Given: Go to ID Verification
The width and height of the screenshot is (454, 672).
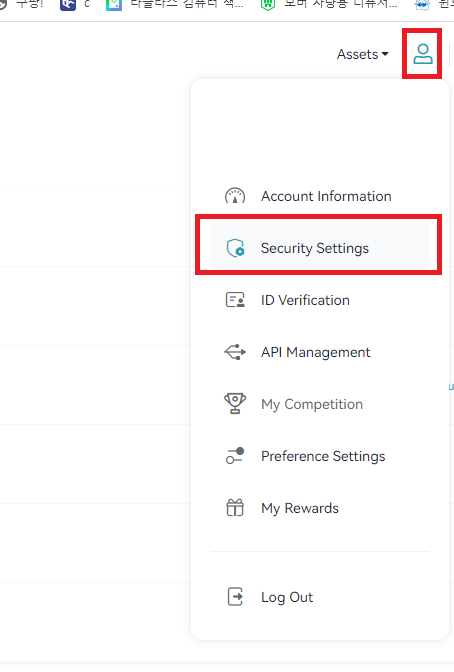Looking at the screenshot, I should 320,300.
